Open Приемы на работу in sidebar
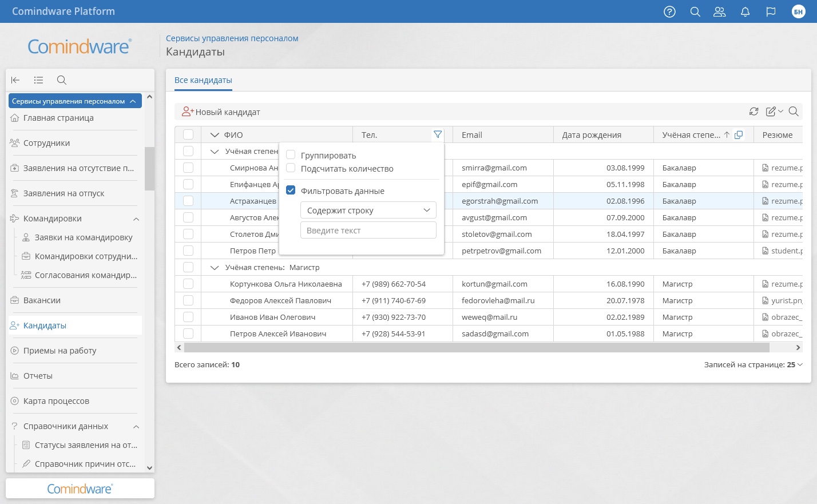Viewport: 817px width, 504px height. pyautogui.click(x=60, y=351)
